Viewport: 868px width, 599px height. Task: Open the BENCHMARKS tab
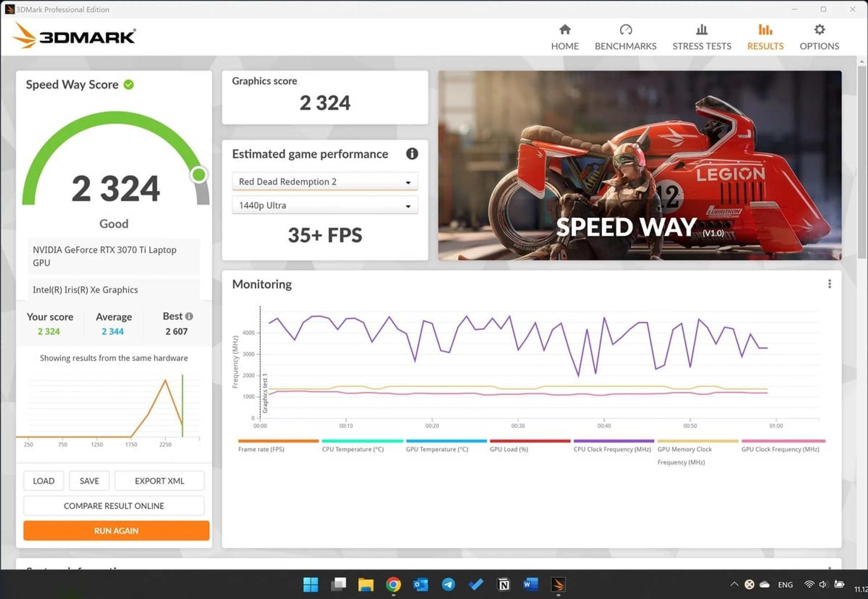click(x=625, y=37)
